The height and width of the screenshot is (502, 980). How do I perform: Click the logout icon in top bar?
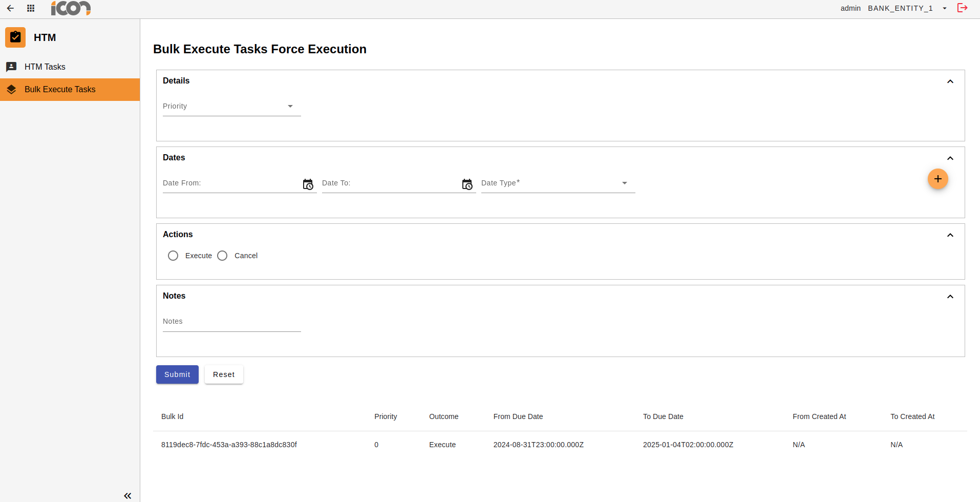click(x=962, y=8)
